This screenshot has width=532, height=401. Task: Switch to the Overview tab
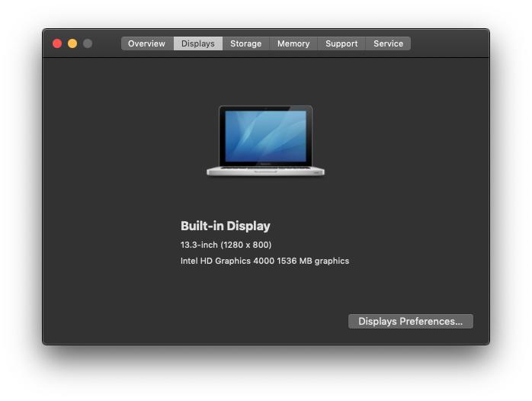(x=147, y=43)
